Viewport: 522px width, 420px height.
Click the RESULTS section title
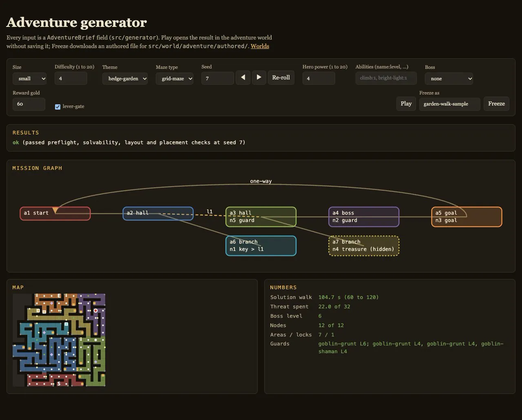pyautogui.click(x=26, y=133)
